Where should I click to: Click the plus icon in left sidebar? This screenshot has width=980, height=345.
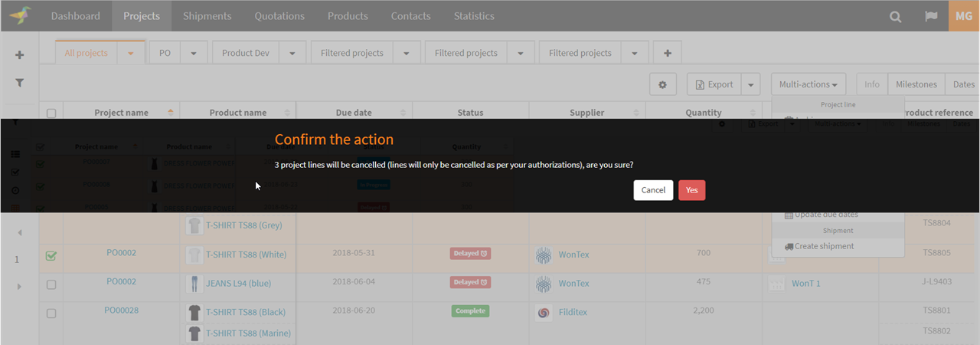(19, 55)
